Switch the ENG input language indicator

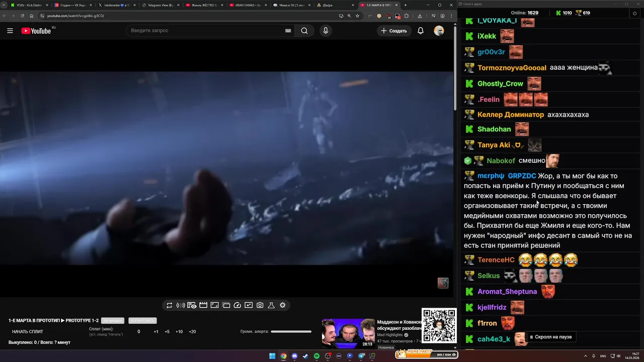(603, 356)
